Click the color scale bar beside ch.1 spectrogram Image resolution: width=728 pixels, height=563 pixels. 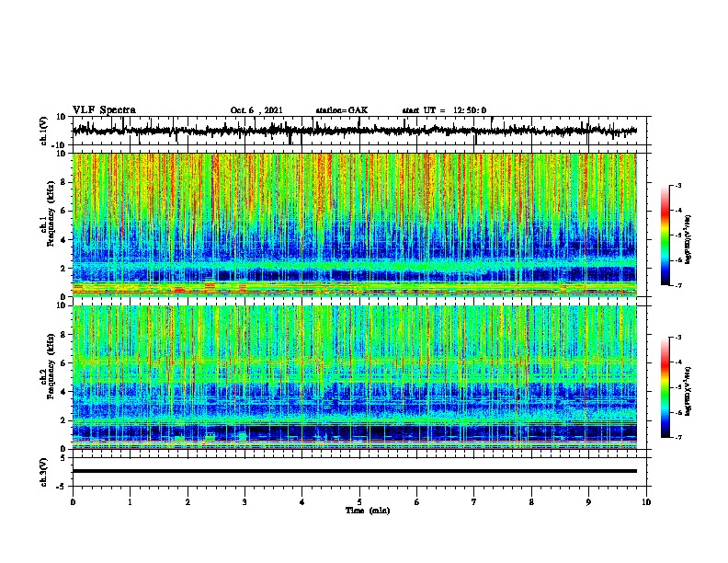(x=665, y=236)
